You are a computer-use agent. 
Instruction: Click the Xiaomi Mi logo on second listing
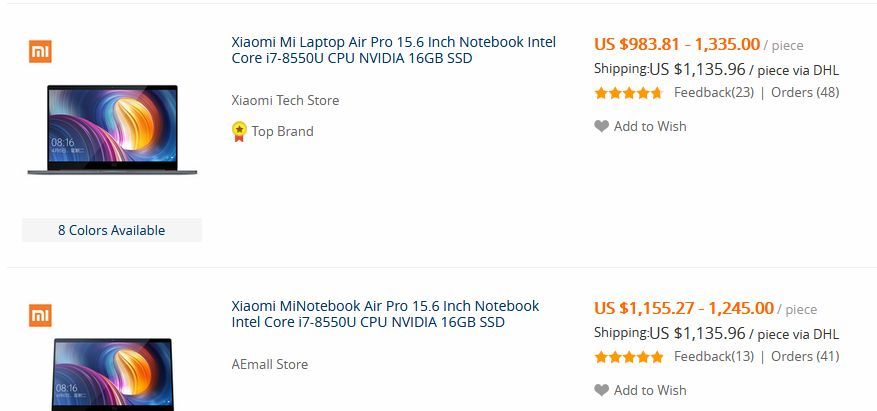[x=40, y=316]
